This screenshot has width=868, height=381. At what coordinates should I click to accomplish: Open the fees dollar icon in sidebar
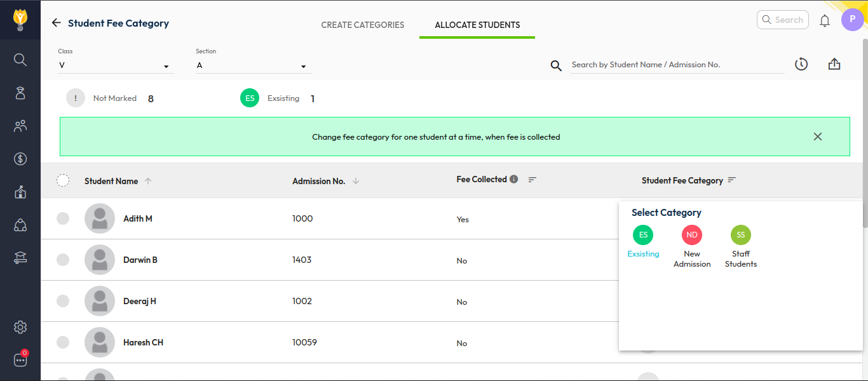tap(20, 159)
